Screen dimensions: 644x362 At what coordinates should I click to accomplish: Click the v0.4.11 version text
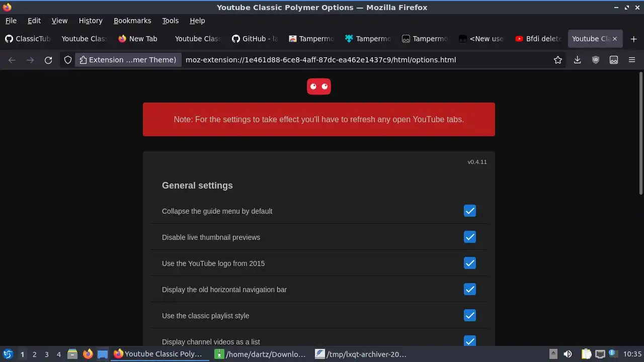tap(477, 162)
